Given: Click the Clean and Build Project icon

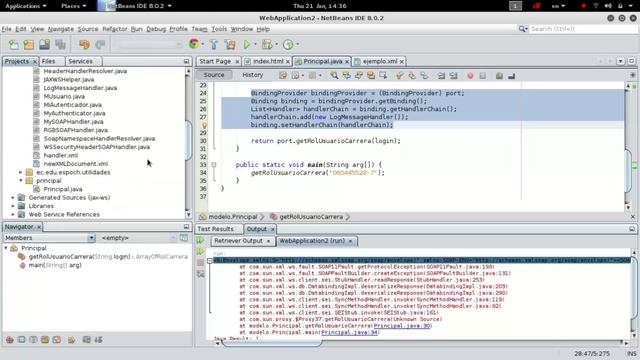Looking at the screenshot, I should (230, 44).
